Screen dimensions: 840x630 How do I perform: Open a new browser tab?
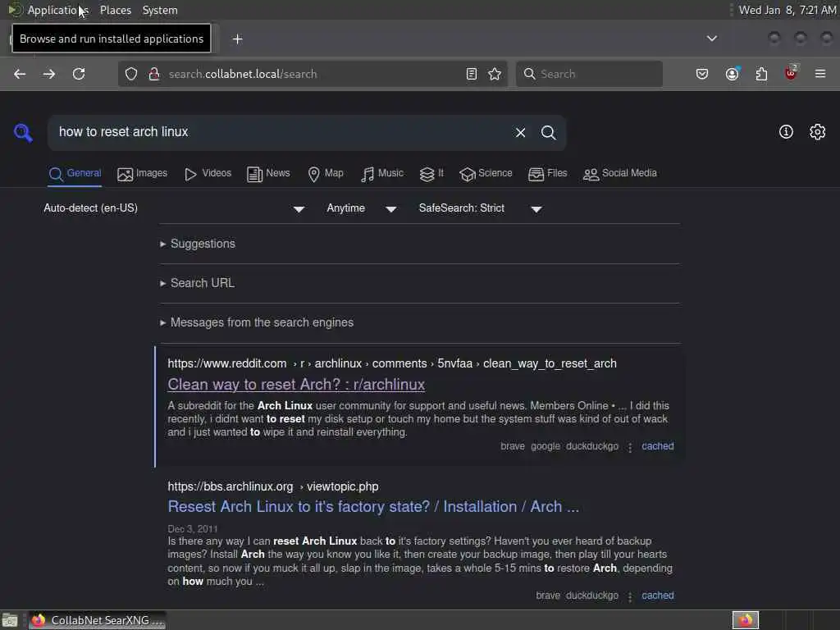click(x=237, y=39)
